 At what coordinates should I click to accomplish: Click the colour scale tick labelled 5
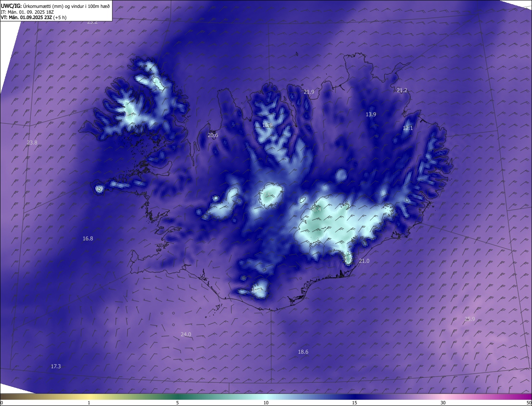pyautogui.click(x=177, y=403)
